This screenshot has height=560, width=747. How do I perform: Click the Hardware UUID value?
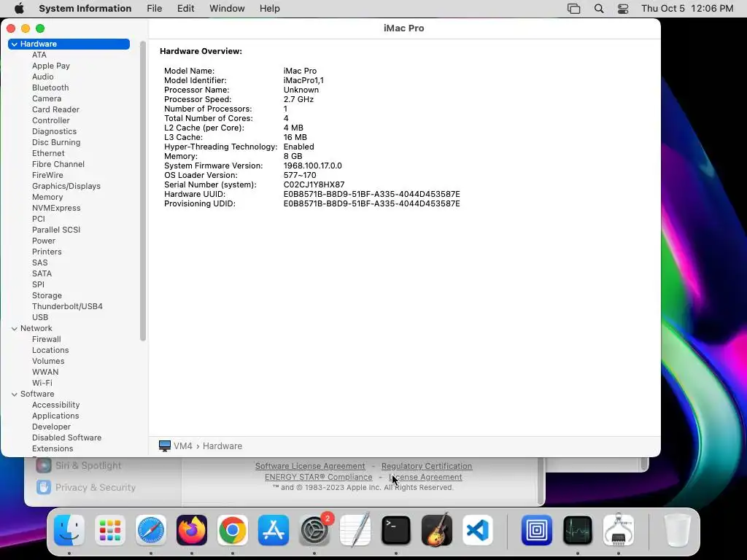pyautogui.click(x=371, y=194)
